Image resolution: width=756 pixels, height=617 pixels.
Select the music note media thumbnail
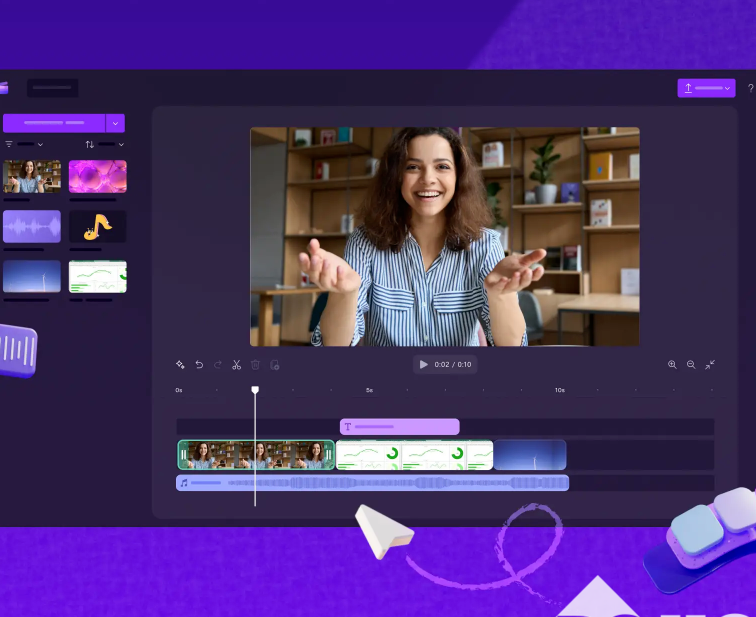(x=97, y=227)
